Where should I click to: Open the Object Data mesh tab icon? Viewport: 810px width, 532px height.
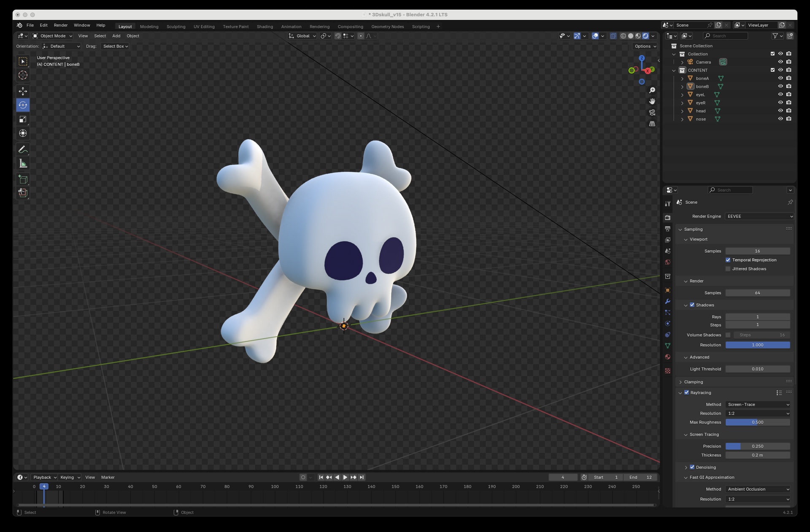pyautogui.click(x=667, y=346)
